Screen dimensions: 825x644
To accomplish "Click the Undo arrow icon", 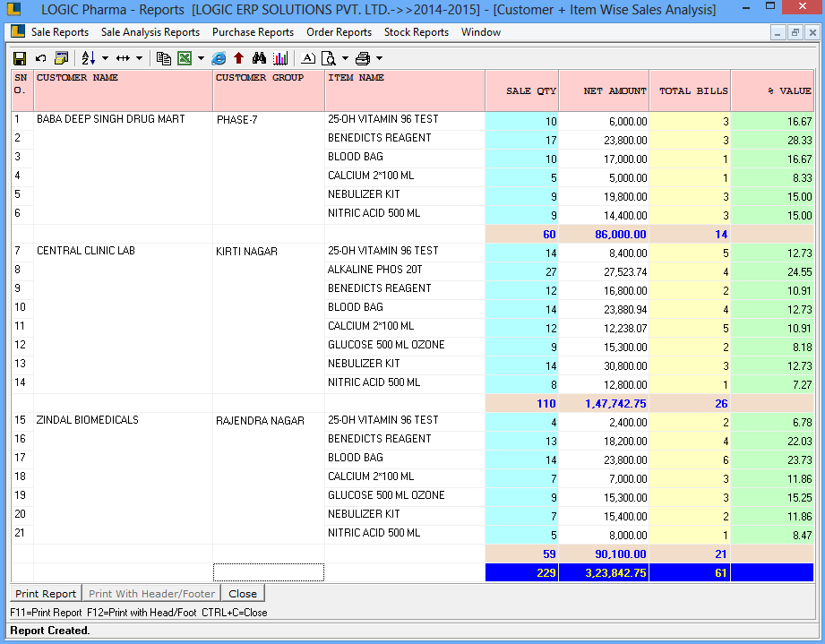I will click(x=40, y=58).
